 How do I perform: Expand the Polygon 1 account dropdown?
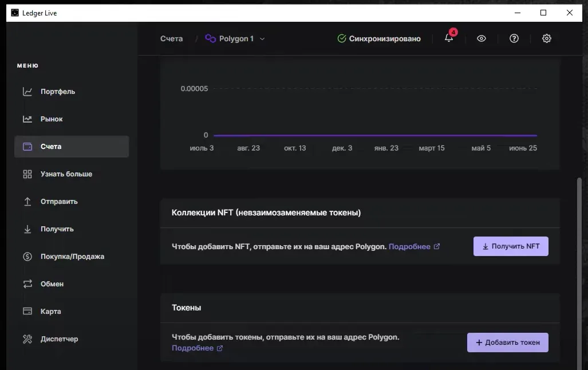coord(262,38)
